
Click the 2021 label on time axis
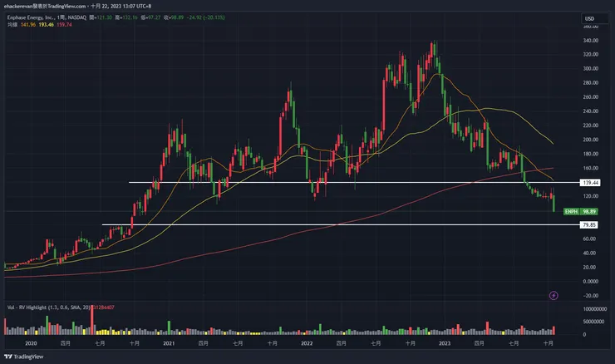pos(169,343)
